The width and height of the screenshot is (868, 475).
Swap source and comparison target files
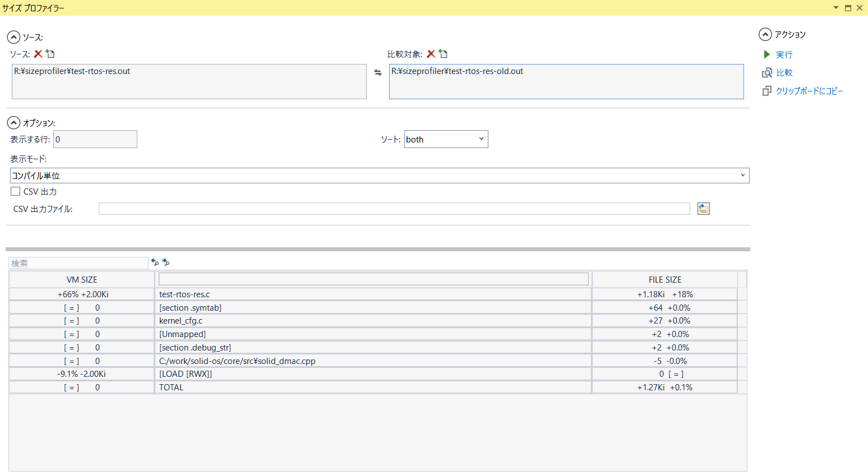click(378, 72)
